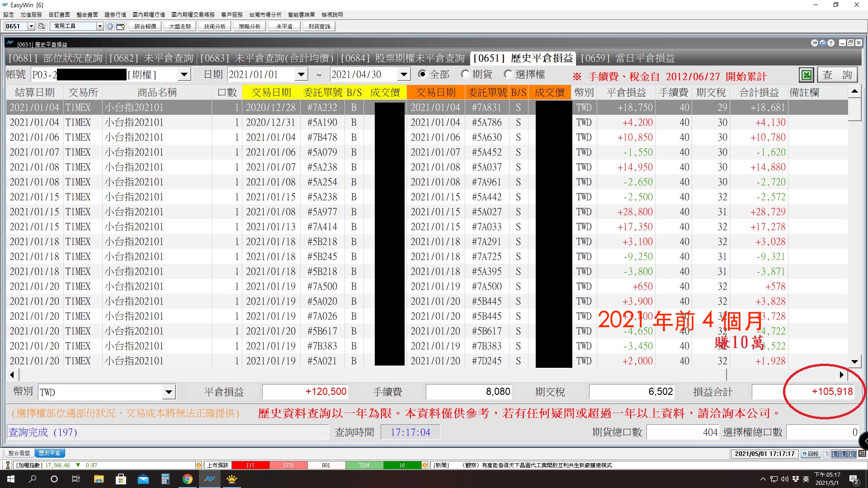Image resolution: width=868 pixels, height=488 pixels.
Task: Switch to the [0684] 股票期權未平倉查詢 tab
Action: (x=402, y=58)
